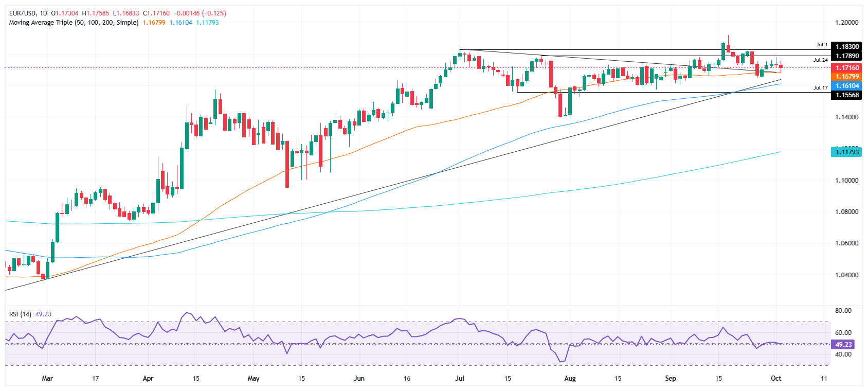Click the purple 49.23 RSI value tag

[843, 345]
